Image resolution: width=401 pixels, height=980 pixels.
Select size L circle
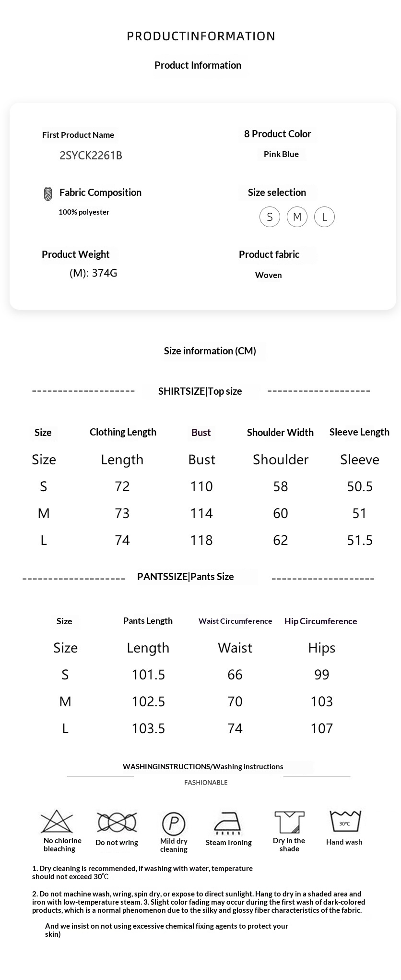324,217
